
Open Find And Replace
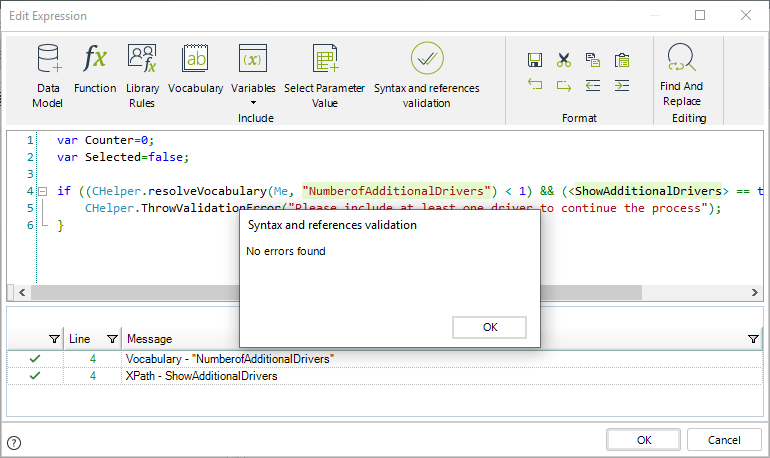coord(682,75)
